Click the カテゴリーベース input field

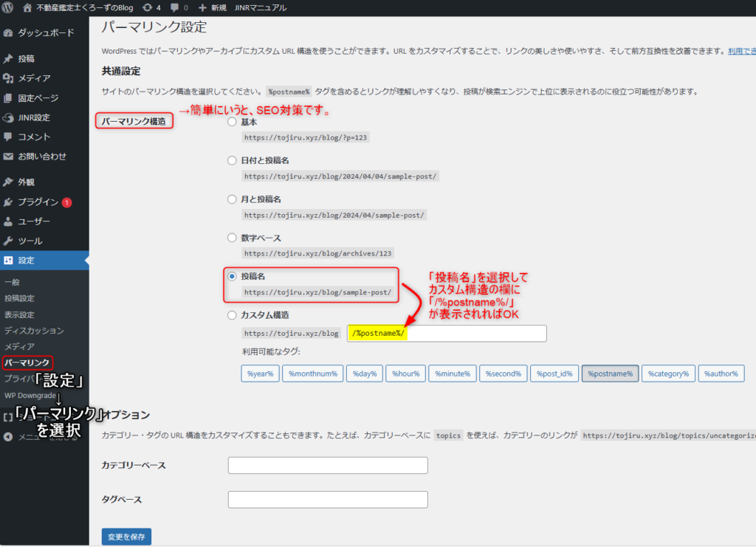[328, 465]
